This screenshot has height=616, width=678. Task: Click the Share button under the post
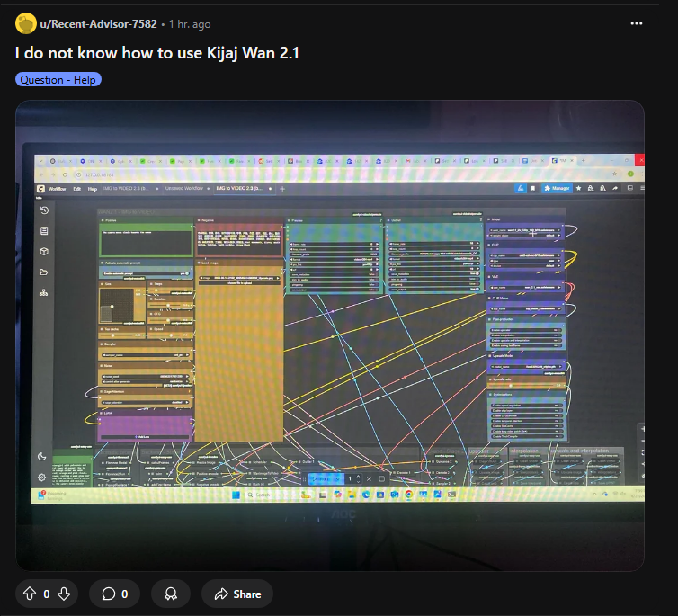(x=237, y=594)
